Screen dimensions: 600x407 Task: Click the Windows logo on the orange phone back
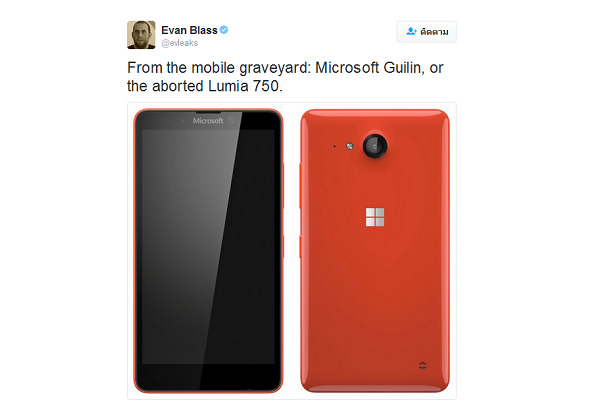click(375, 217)
